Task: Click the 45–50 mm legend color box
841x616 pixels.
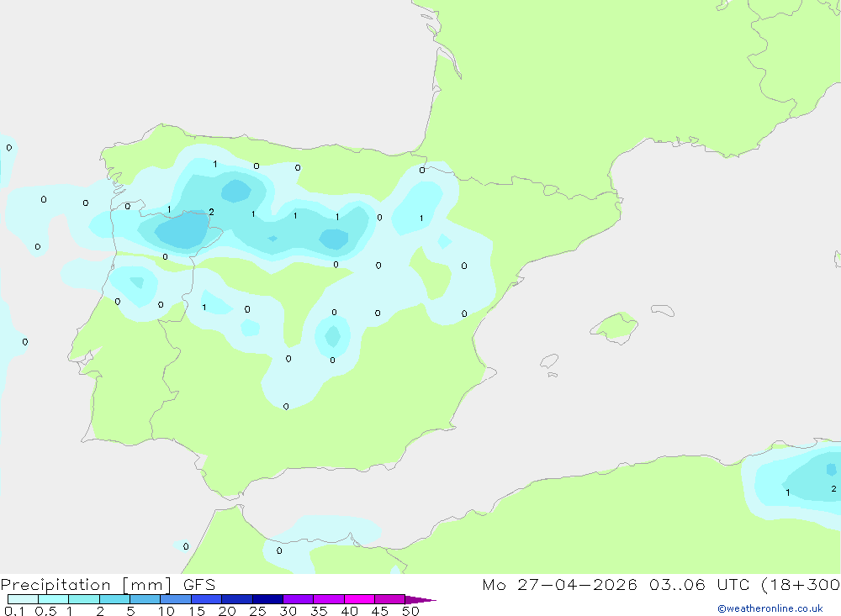Action: coord(389,599)
